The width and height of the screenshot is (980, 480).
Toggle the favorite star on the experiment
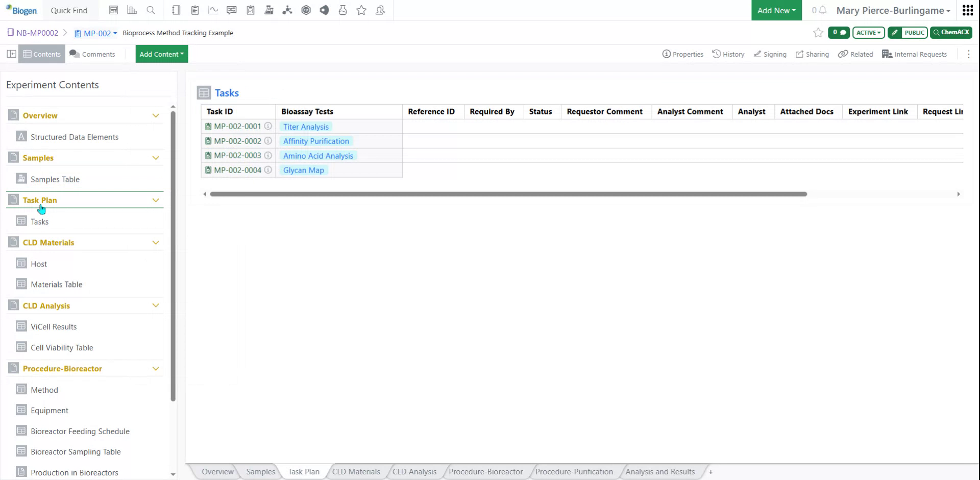(x=818, y=32)
